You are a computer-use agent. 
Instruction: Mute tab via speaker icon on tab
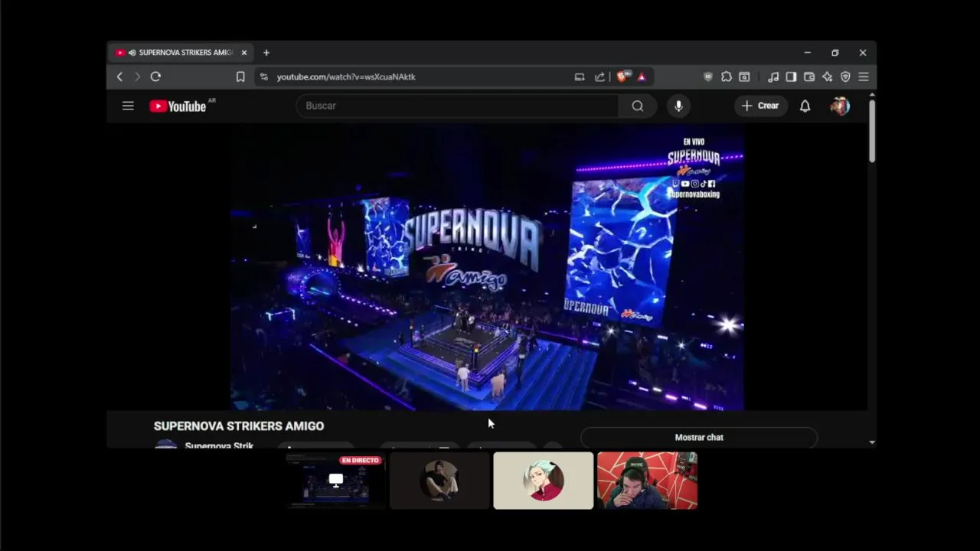click(x=132, y=53)
